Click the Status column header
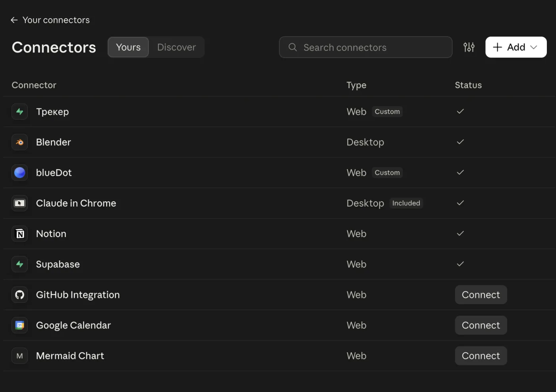This screenshot has height=392, width=556. pos(468,85)
